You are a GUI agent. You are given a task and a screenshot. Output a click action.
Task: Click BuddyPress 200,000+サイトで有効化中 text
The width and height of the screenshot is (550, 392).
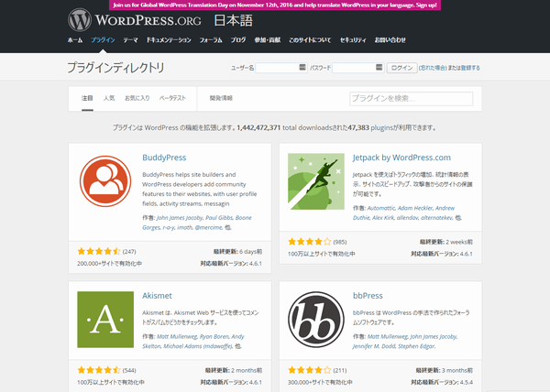[109, 264]
